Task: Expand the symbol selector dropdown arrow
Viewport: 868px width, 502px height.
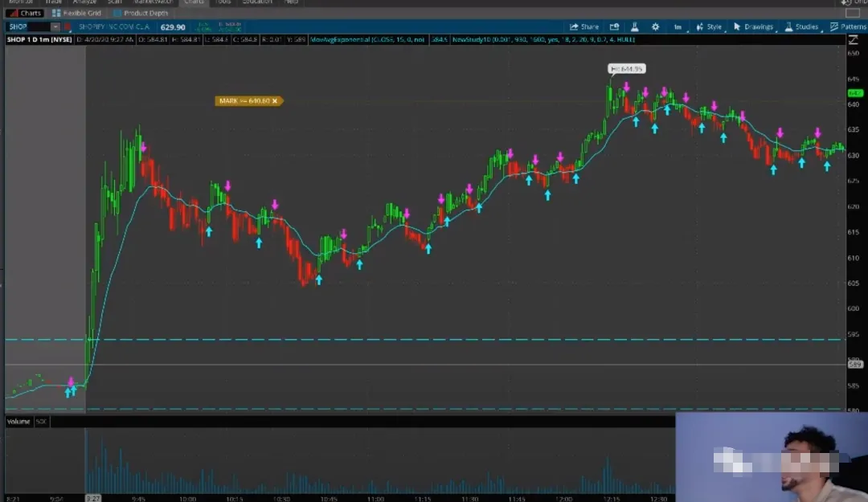Action: [55, 27]
